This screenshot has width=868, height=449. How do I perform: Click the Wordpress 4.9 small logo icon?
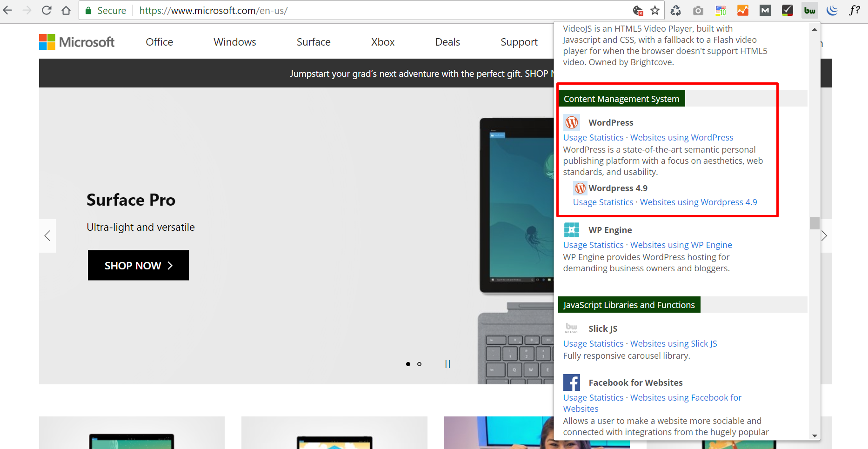tap(580, 188)
